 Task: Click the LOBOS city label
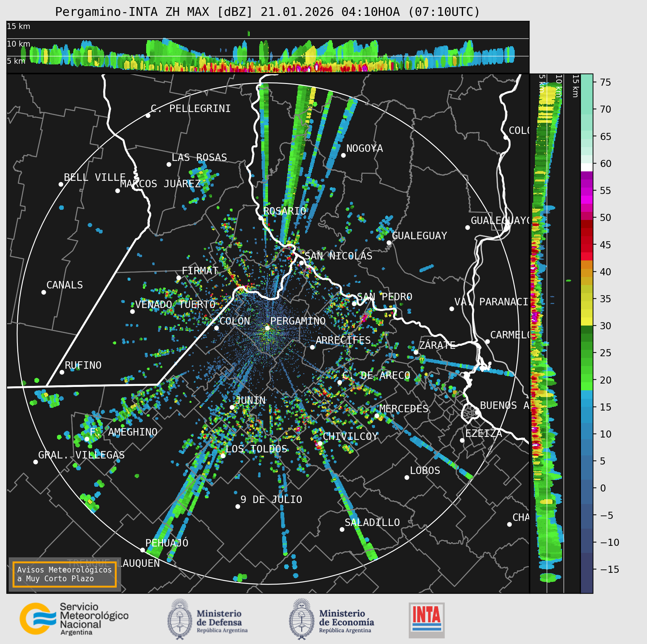(425, 470)
